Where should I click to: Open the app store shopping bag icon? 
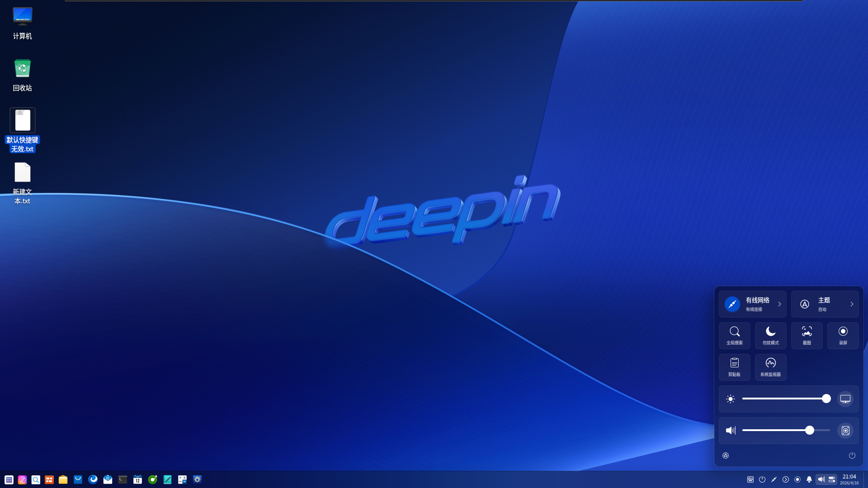pos(78,479)
